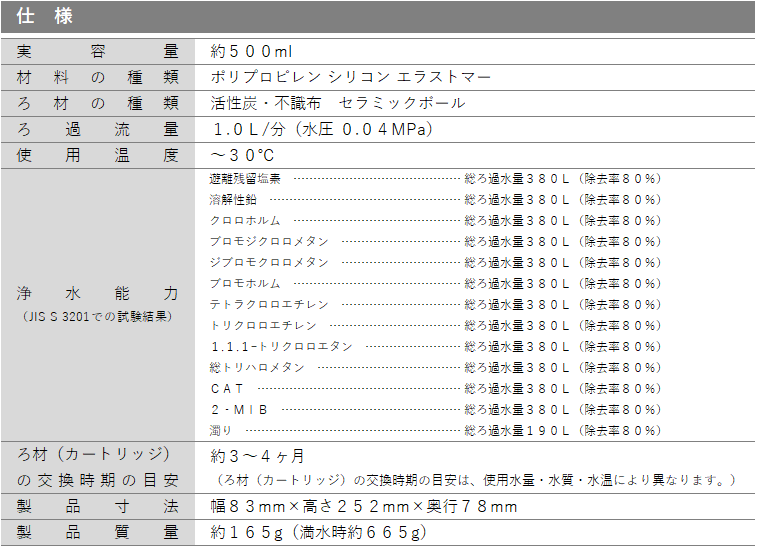The image size is (764, 556).
Task: Select the 約500ml capacity value
Action: [251, 51]
